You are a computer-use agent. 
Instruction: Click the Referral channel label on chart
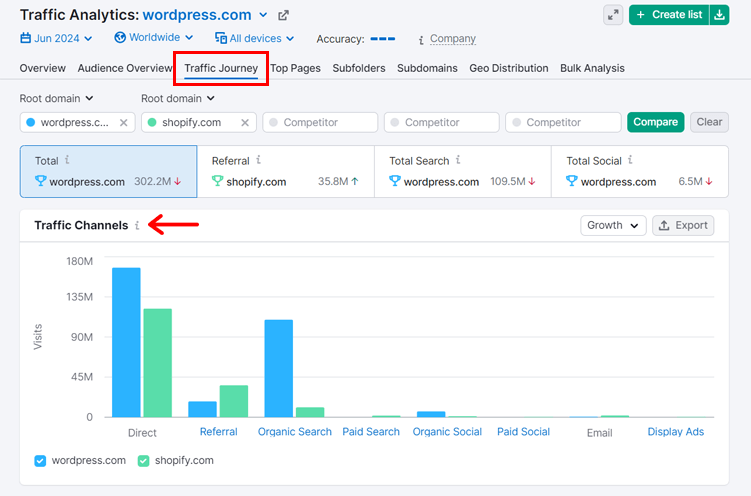(x=218, y=432)
